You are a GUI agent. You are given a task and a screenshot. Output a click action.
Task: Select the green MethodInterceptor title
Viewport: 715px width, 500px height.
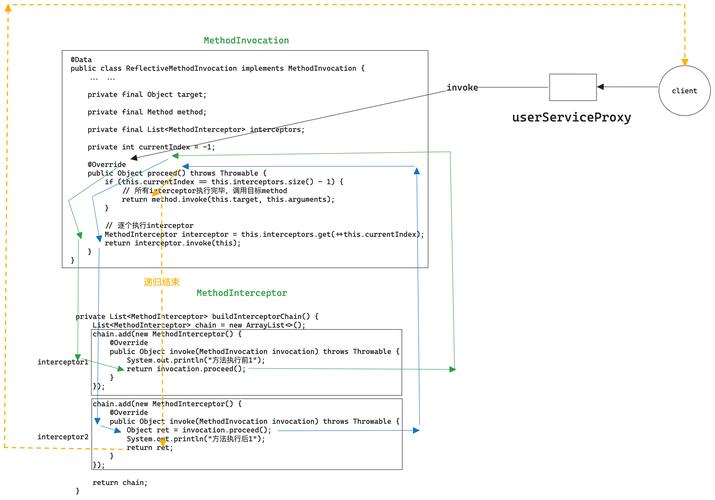tap(242, 293)
